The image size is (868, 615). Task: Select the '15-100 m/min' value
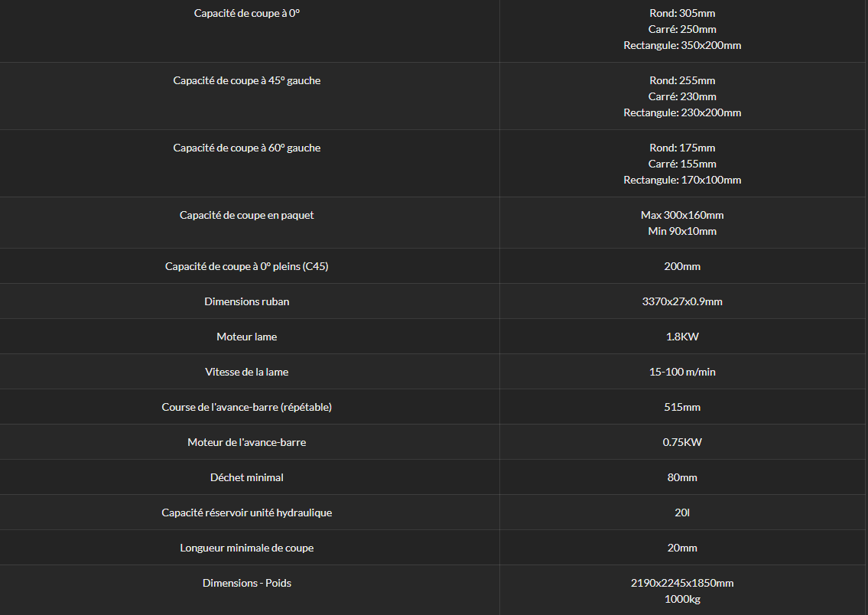point(682,372)
